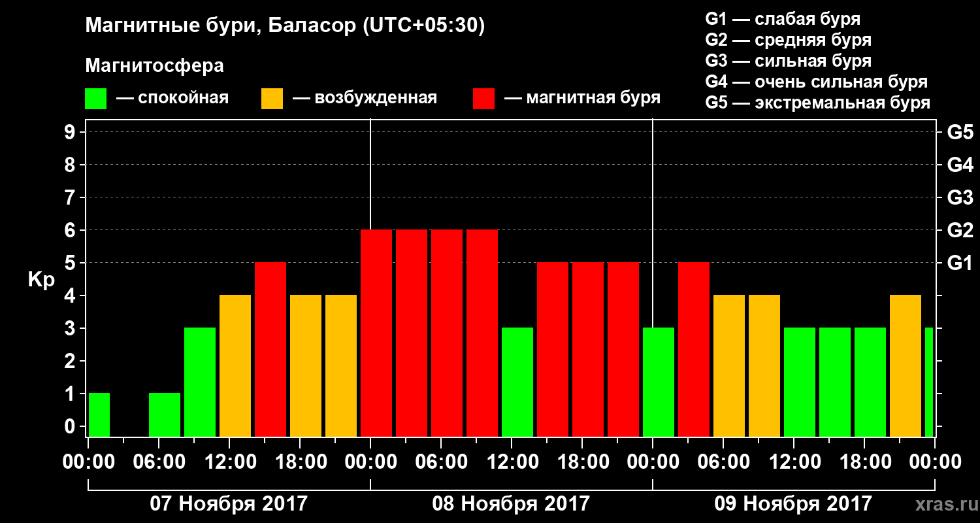Click the orange bar starting 12:00 on 07 November
Viewport: 980px width, 523px height.
pyautogui.click(x=235, y=365)
